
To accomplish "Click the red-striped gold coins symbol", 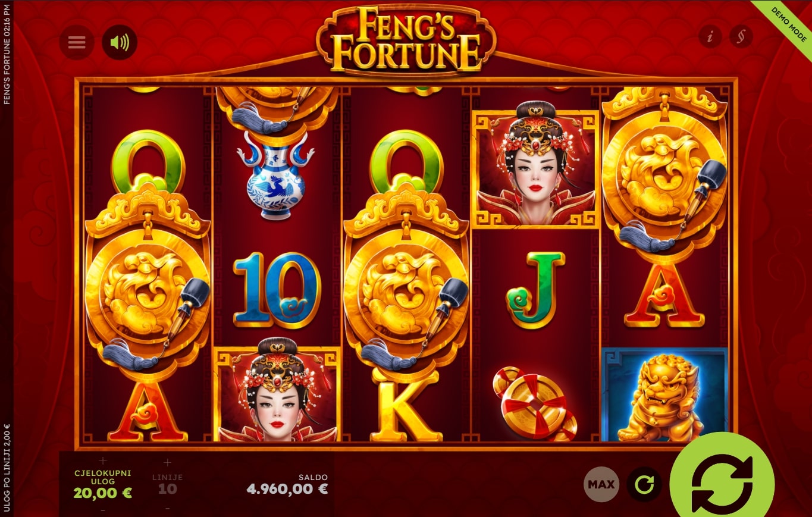I will coord(535,403).
